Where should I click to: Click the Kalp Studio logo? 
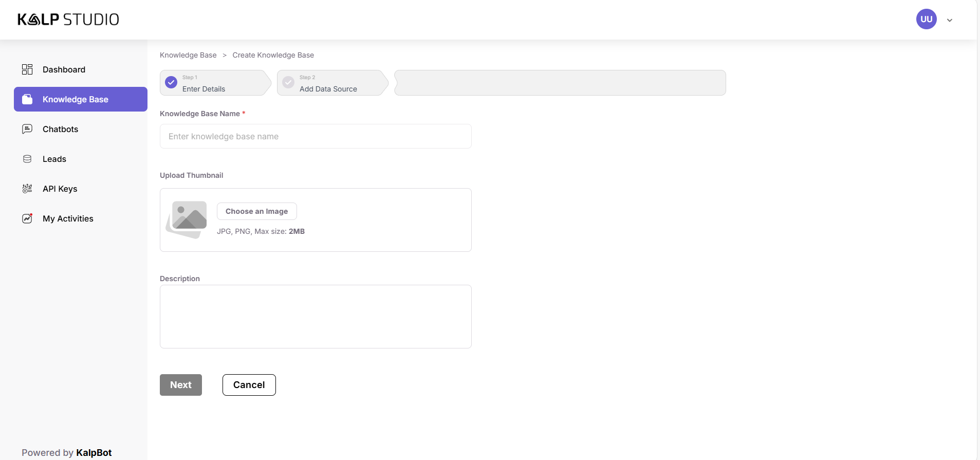click(68, 20)
